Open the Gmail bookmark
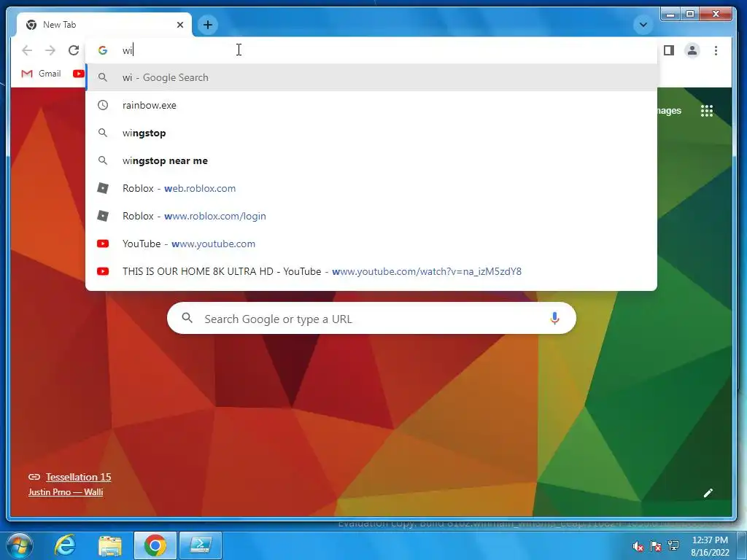The height and width of the screenshot is (560, 747). click(42, 74)
